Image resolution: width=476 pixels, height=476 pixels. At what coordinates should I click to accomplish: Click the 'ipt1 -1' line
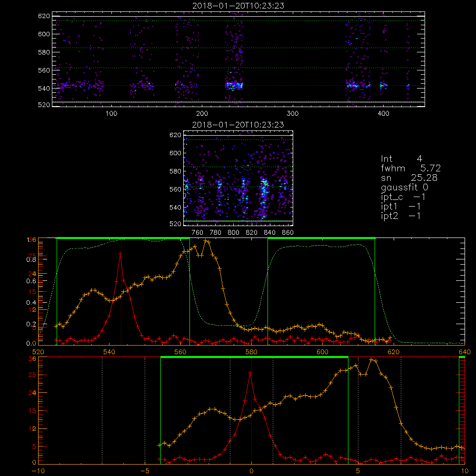pos(401,207)
